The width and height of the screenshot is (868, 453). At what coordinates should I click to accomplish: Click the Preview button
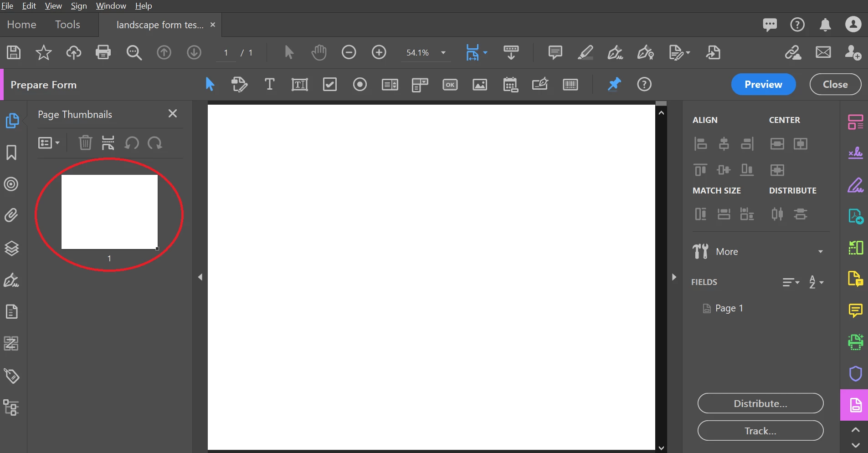point(763,84)
